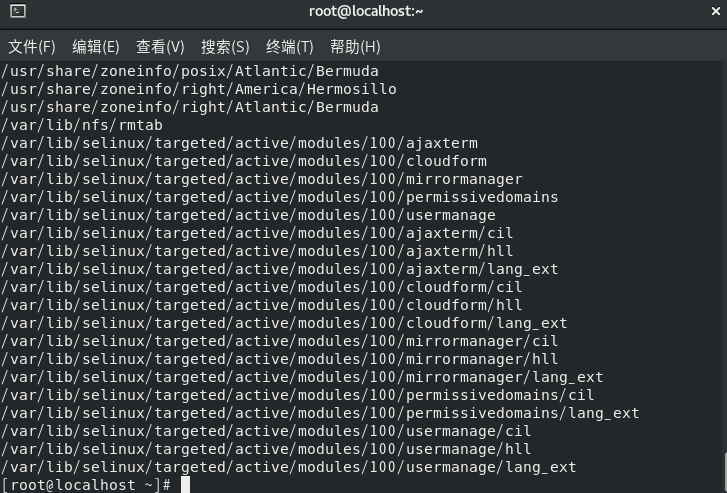
Task: Click the usermanage/hll path line
Action: pyautogui.click(x=266, y=449)
